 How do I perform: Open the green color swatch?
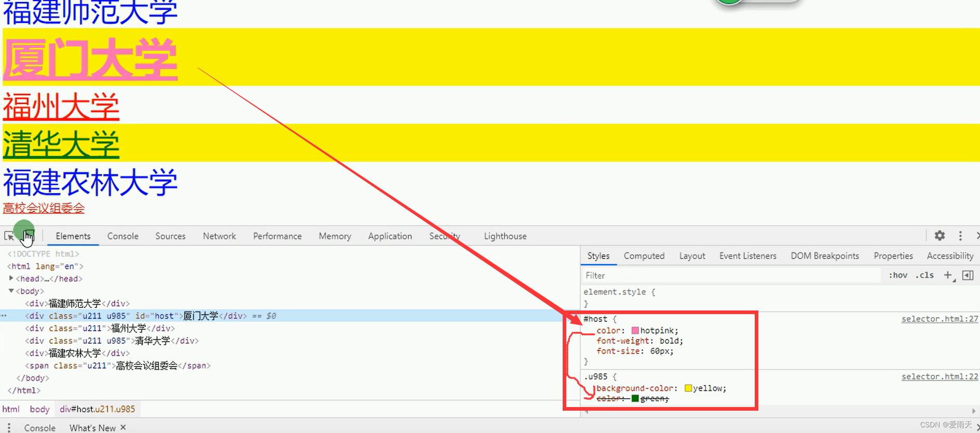pos(635,398)
